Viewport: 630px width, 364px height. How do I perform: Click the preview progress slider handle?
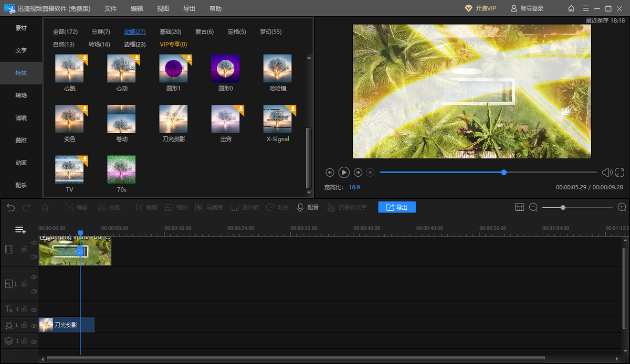pyautogui.click(x=504, y=172)
